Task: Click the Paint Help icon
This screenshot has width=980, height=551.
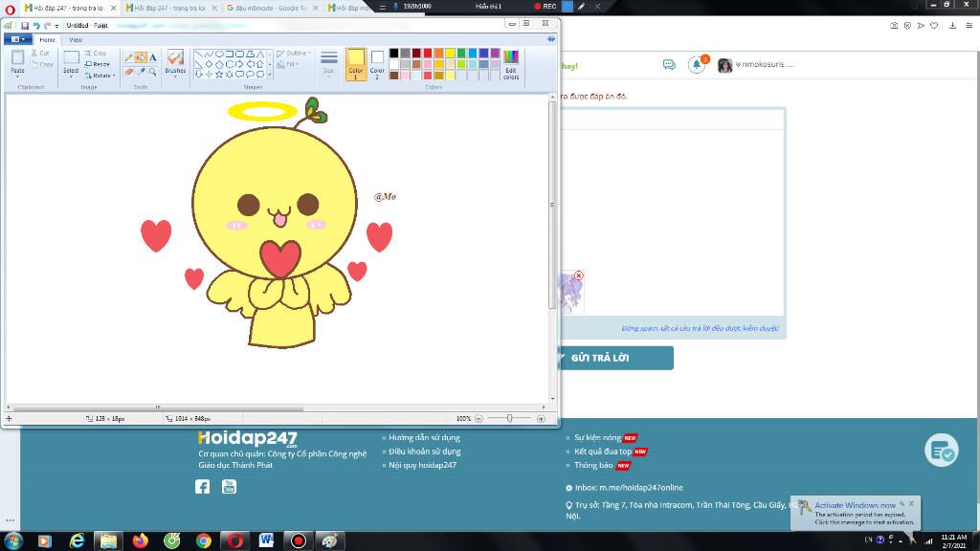Action: point(550,39)
